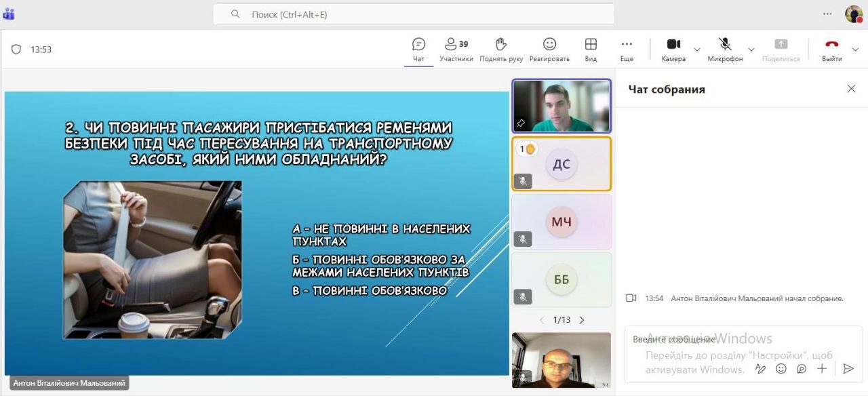Click the Поиск search field
Viewport: 868px width, 396px height.
pos(414,14)
